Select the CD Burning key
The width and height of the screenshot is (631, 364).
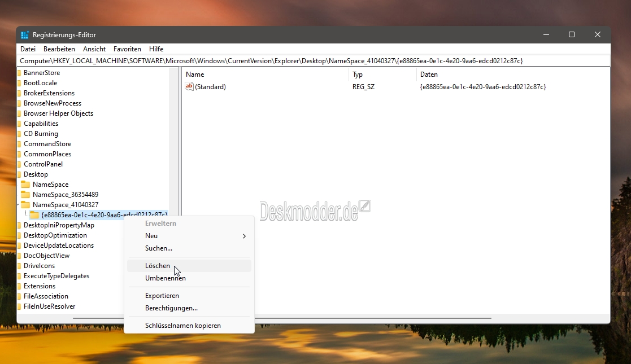coord(41,134)
